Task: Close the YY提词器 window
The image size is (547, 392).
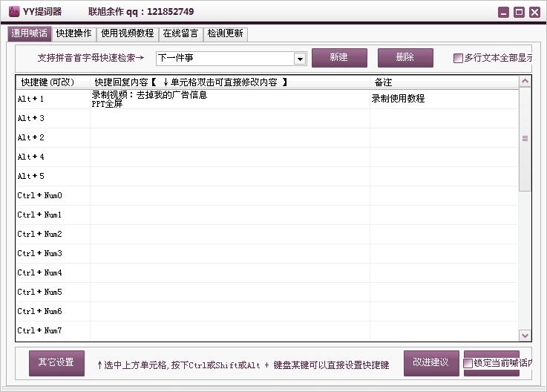Action: click(534, 12)
